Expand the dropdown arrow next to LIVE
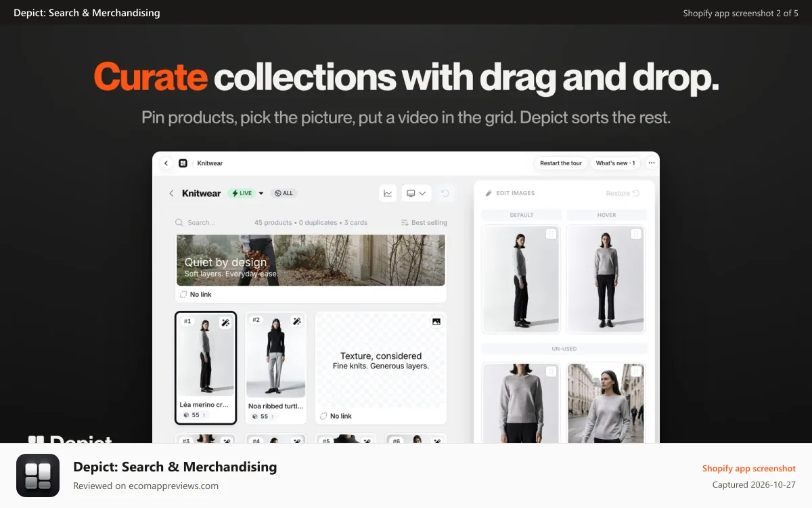812x508 pixels. tap(261, 193)
